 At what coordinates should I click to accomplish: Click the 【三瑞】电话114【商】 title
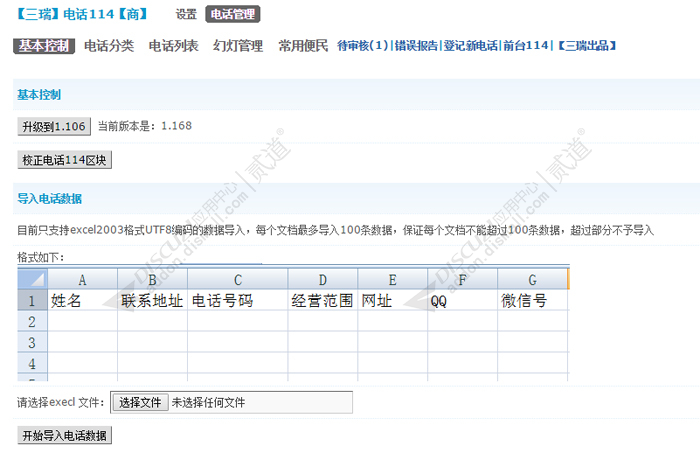[x=82, y=14]
